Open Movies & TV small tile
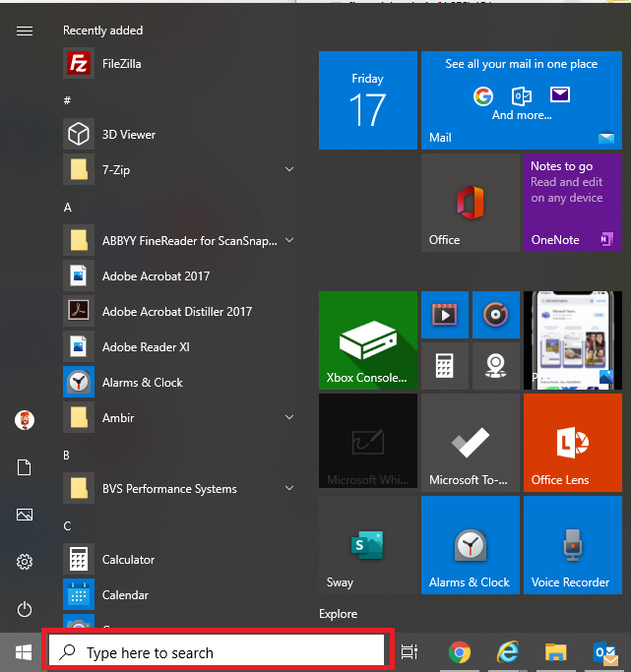 click(445, 315)
